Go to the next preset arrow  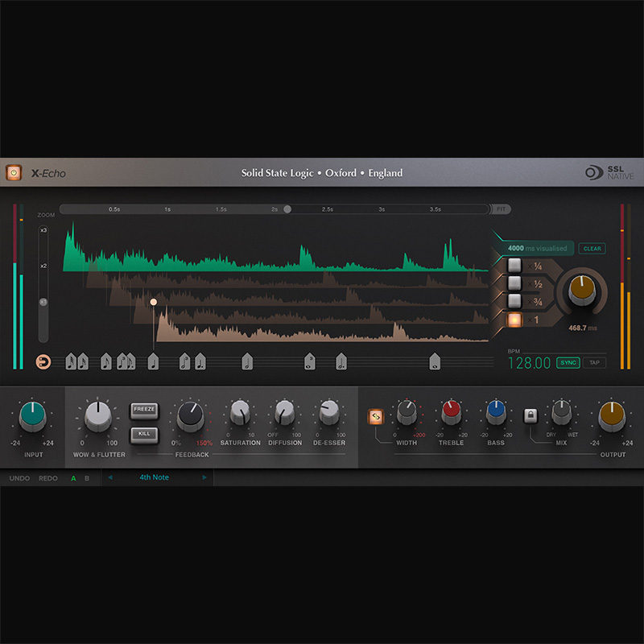[204, 477]
